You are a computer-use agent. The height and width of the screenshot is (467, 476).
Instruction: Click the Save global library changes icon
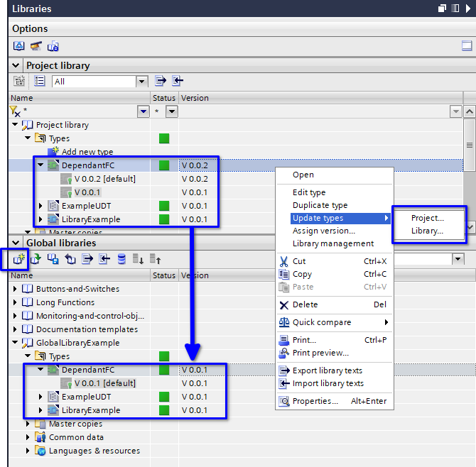[x=53, y=259]
